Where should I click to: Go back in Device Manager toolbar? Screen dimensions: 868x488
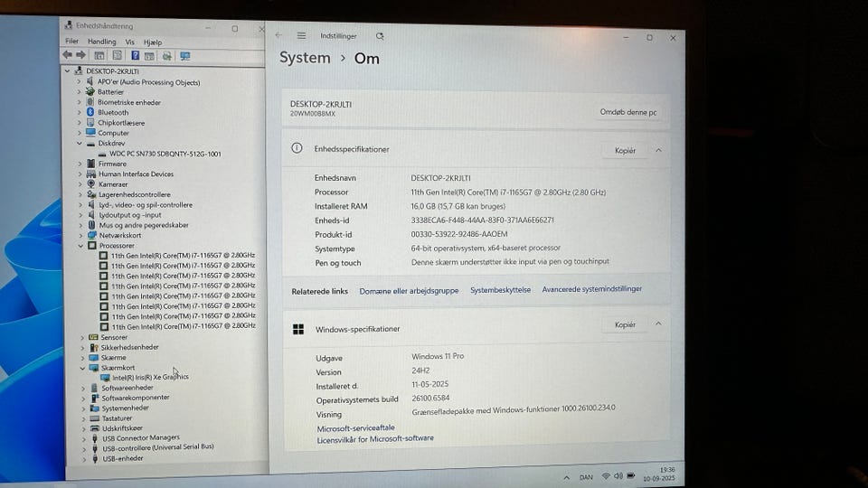point(67,55)
